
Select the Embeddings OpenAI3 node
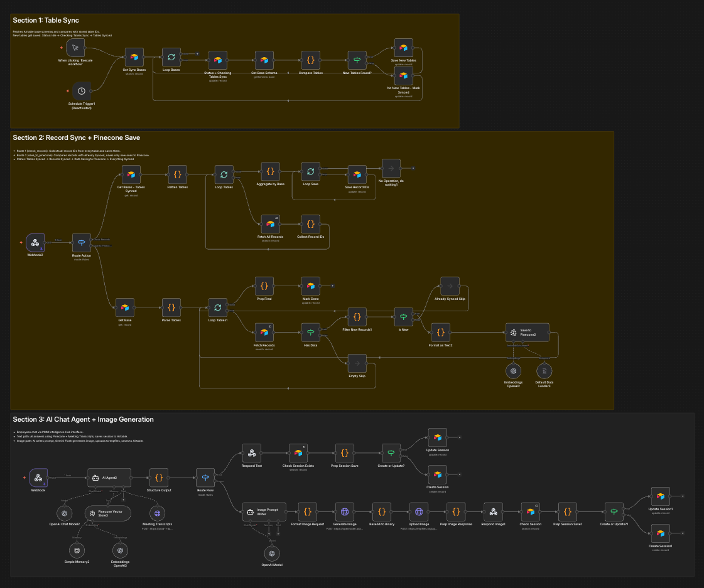pyautogui.click(x=120, y=550)
